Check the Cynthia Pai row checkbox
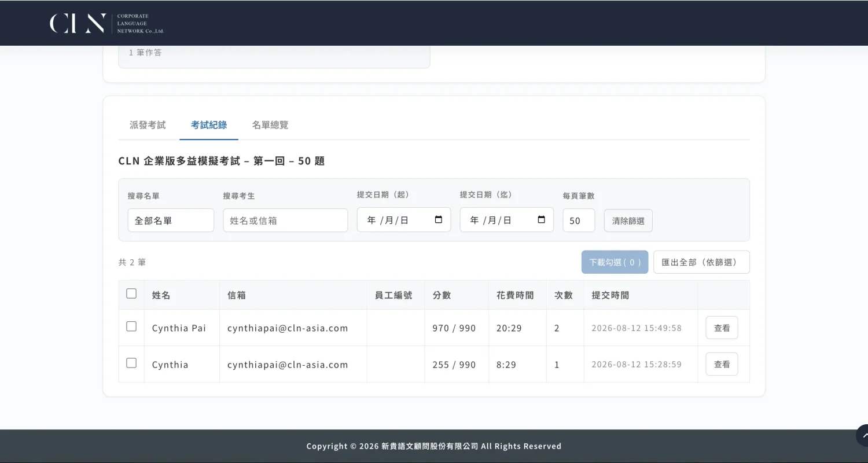868x463 pixels. pyautogui.click(x=131, y=326)
